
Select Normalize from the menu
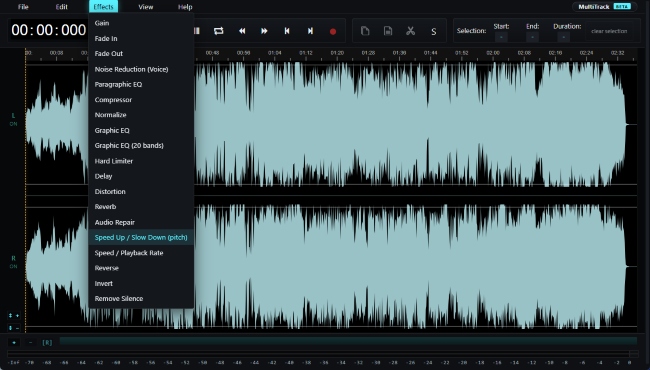coord(141,115)
